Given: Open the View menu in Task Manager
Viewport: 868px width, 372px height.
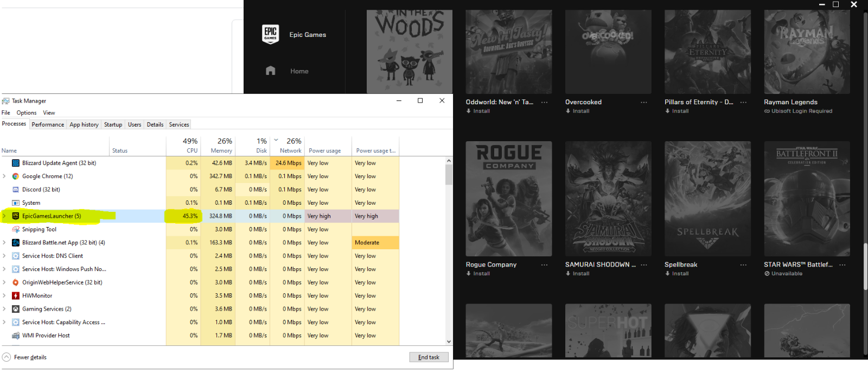Looking at the screenshot, I should (x=49, y=113).
